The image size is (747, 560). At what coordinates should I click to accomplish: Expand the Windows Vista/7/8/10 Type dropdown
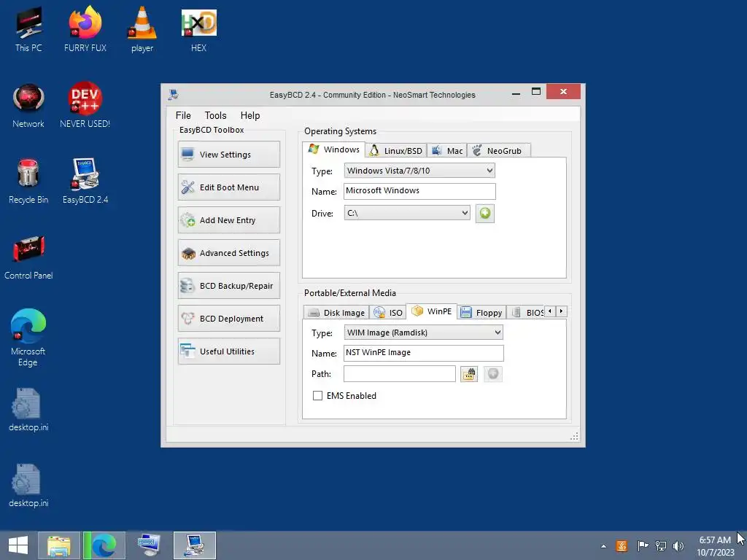click(x=419, y=171)
